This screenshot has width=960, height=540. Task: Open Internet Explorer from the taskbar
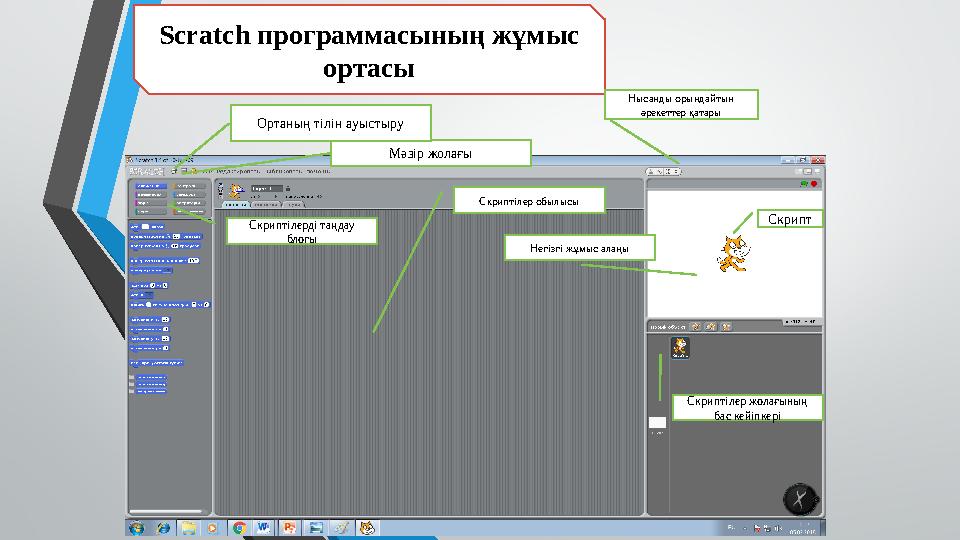pos(163,528)
